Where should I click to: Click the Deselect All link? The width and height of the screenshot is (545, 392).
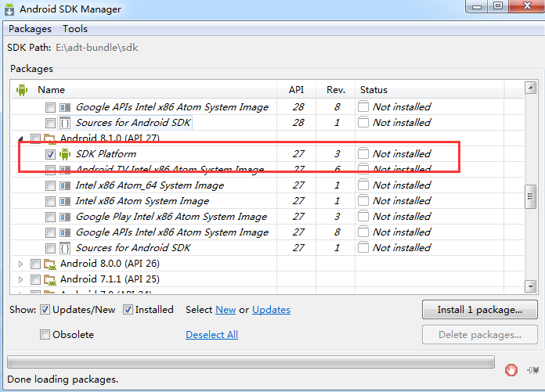click(211, 335)
